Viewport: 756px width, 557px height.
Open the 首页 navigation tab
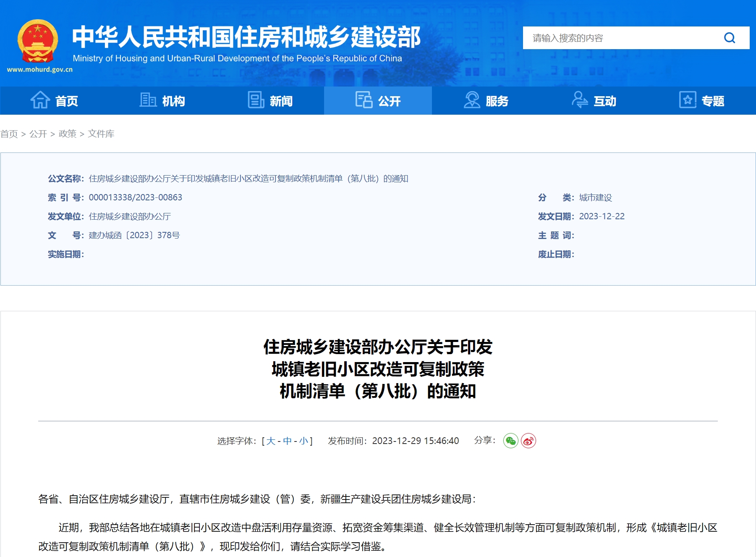pyautogui.click(x=54, y=100)
